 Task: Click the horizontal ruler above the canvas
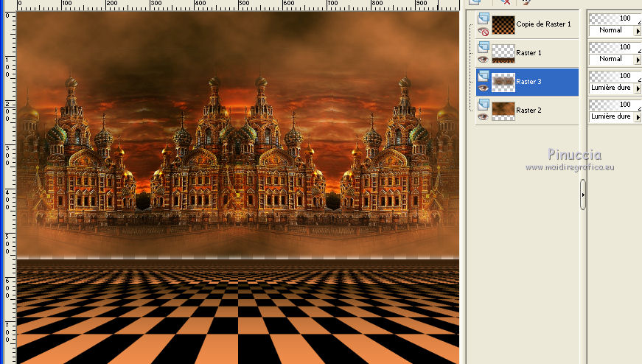(x=237, y=5)
